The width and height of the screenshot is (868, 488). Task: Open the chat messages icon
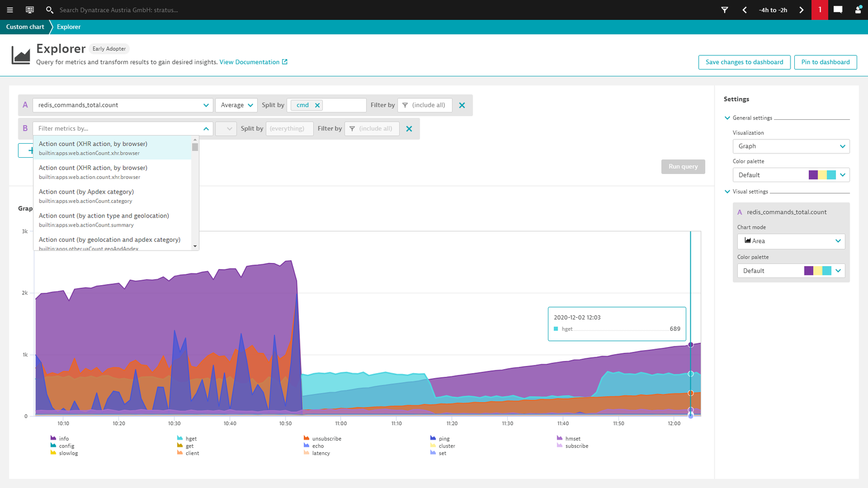pos(838,10)
